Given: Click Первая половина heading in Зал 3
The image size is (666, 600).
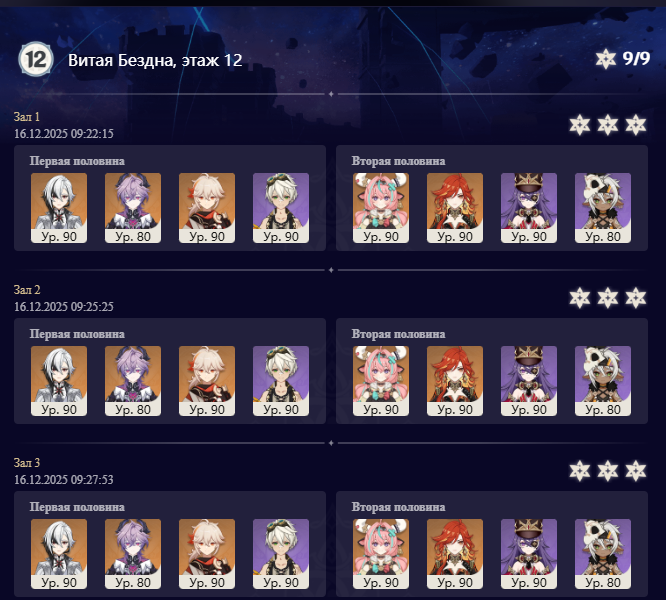Looking at the screenshot, I should tap(77, 507).
